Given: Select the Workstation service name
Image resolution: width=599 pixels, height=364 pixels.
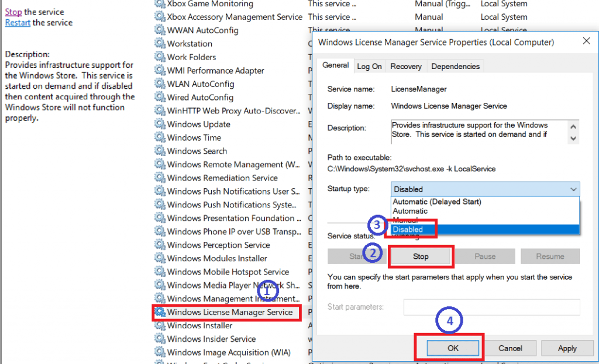Looking at the screenshot, I should point(190,43).
